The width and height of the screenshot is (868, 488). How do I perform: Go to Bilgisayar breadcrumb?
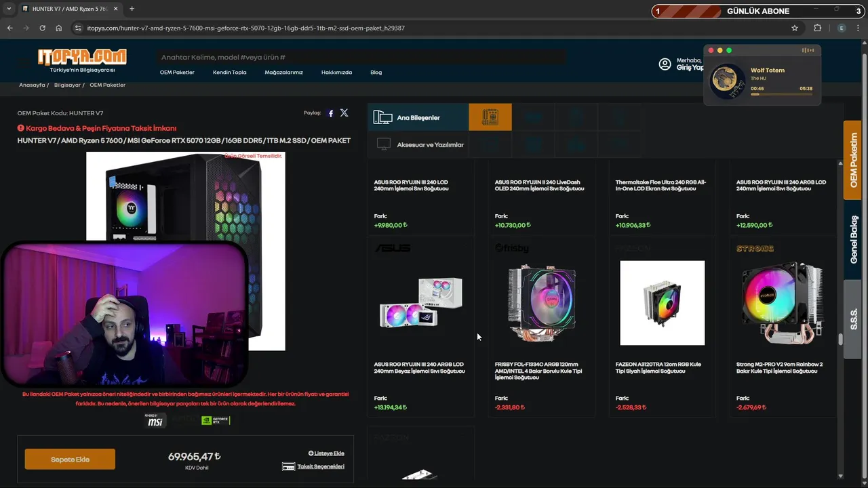point(67,85)
